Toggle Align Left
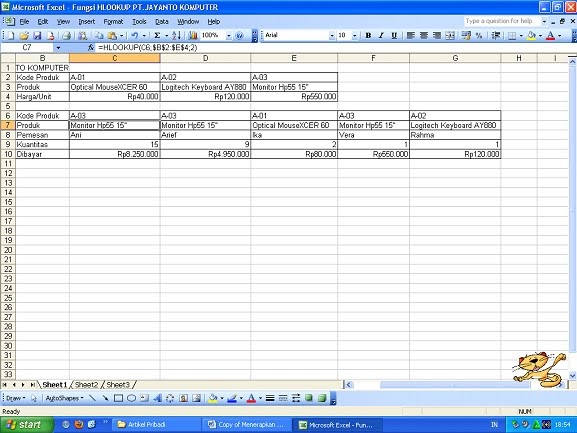Image resolution: width=577 pixels, height=433 pixels. coord(411,36)
